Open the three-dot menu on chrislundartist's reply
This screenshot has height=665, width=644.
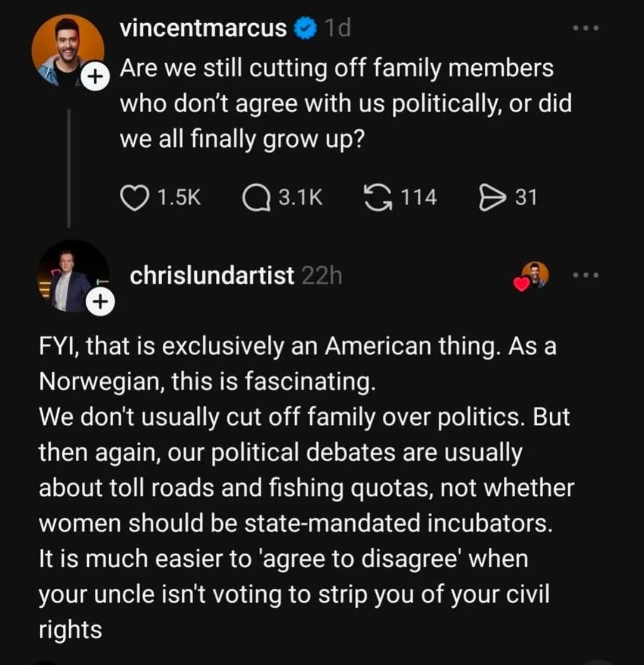pos(585,275)
